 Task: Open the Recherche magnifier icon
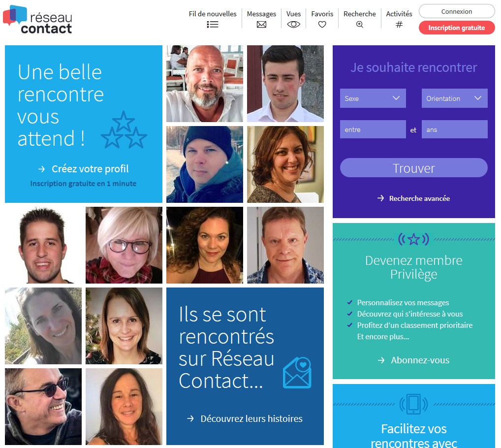pyautogui.click(x=359, y=24)
